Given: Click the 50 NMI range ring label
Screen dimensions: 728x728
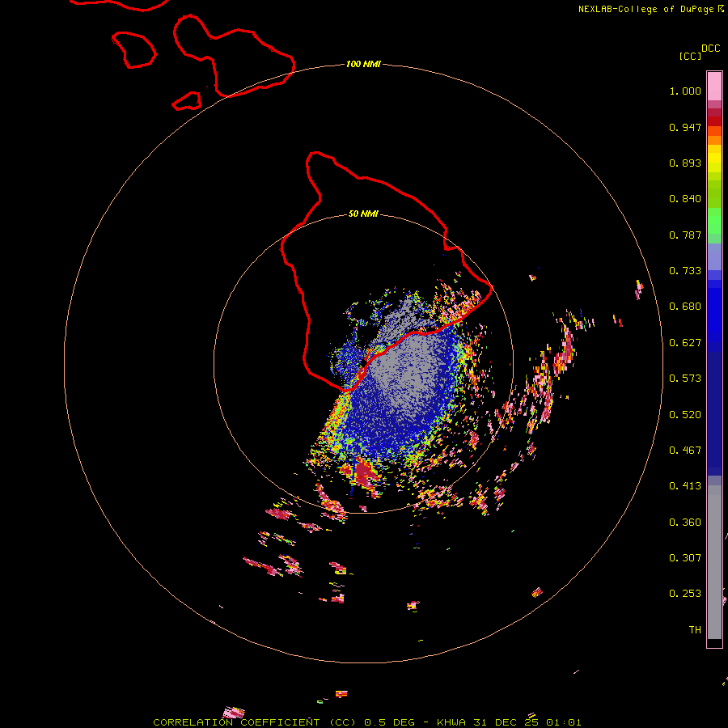Looking at the screenshot, I should pyautogui.click(x=363, y=214).
